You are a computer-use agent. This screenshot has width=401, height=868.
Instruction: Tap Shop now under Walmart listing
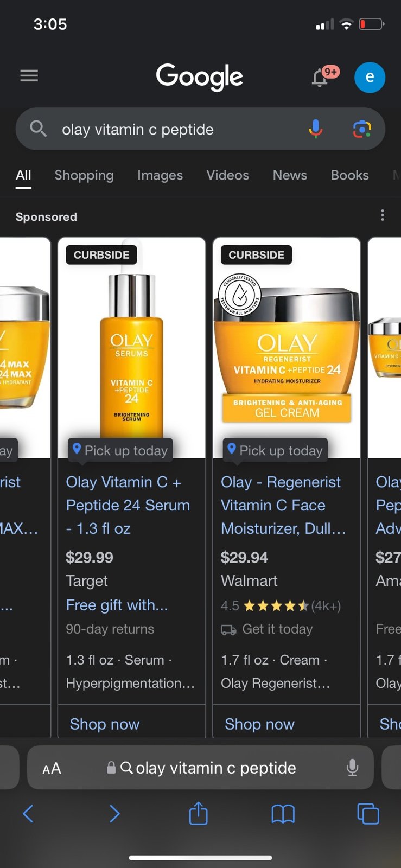[259, 724]
